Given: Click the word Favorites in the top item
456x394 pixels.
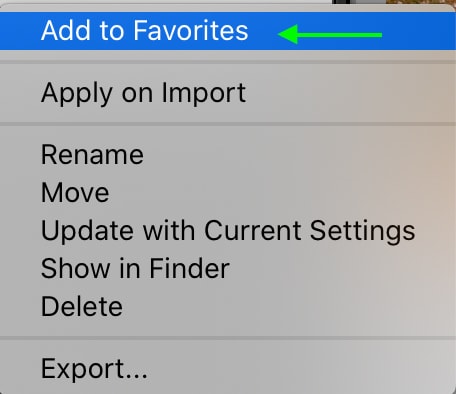Looking at the screenshot, I should point(191,31).
